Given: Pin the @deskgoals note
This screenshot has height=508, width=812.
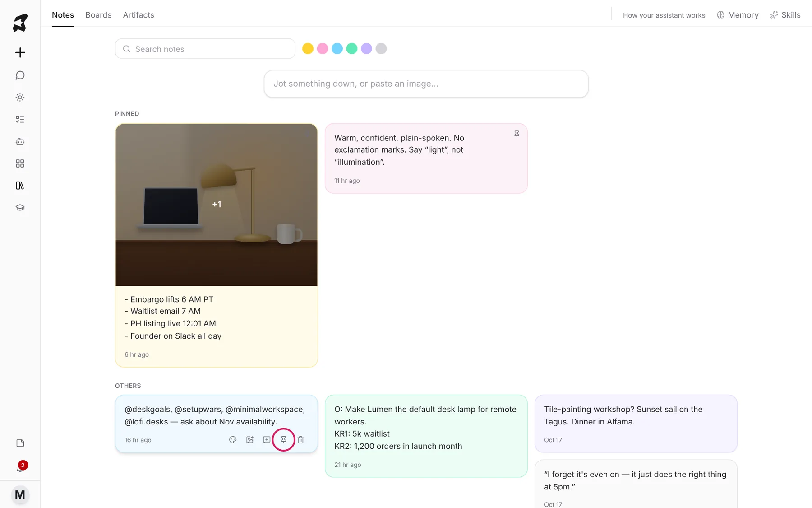Looking at the screenshot, I should click(x=284, y=440).
